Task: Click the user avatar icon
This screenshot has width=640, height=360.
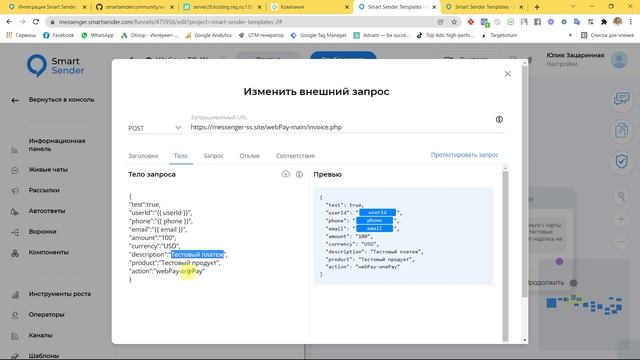Action: pos(619,60)
